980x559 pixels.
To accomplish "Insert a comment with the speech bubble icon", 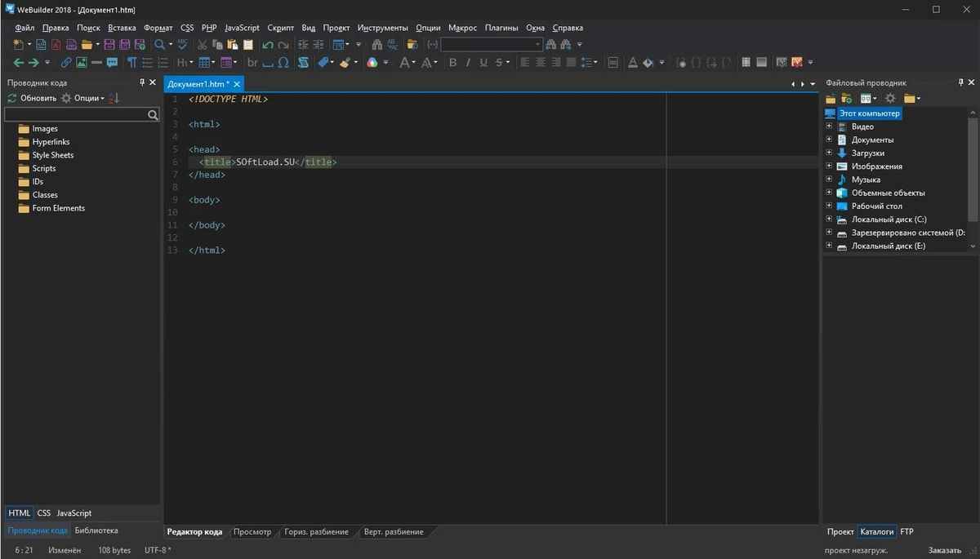I will tap(112, 62).
